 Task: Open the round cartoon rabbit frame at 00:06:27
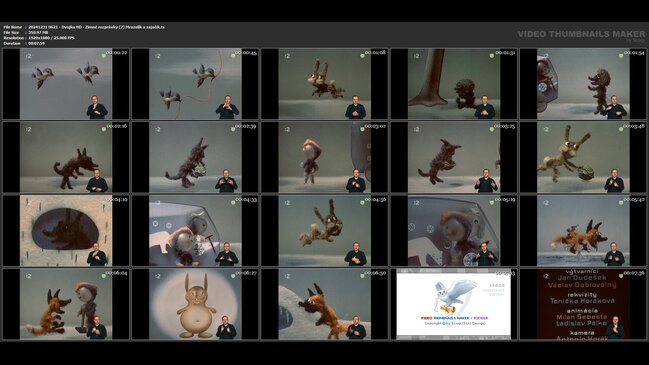(195, 304)
